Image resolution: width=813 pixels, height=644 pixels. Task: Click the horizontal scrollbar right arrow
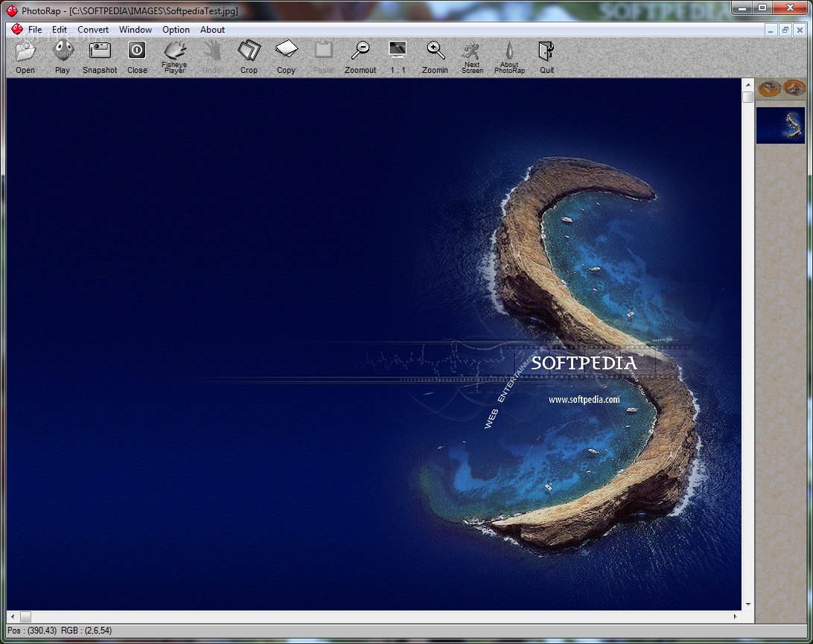736,616
